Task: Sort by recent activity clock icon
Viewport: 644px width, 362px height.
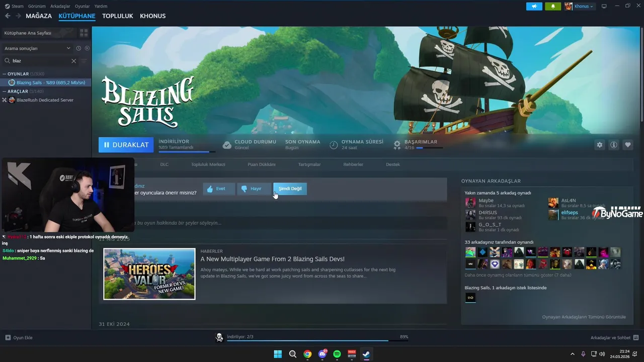Action: (78, 48)
